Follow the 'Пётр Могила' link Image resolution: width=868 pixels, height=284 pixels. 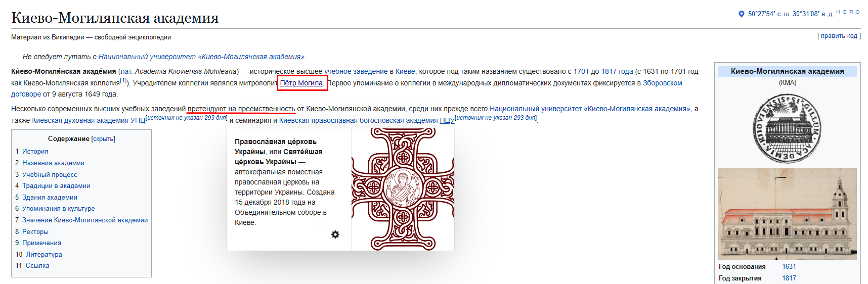pos(301,83)
